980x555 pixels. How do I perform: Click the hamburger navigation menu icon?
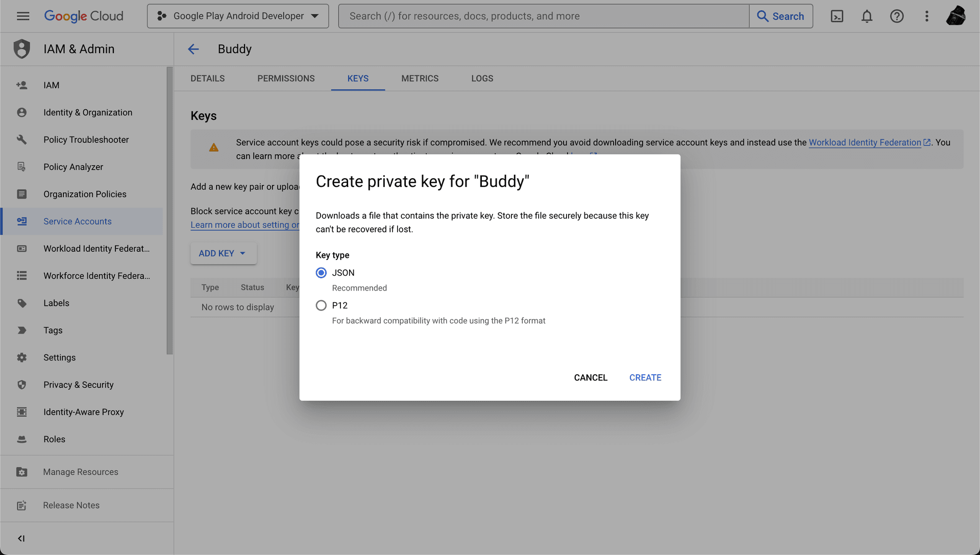tap(23, 16)
